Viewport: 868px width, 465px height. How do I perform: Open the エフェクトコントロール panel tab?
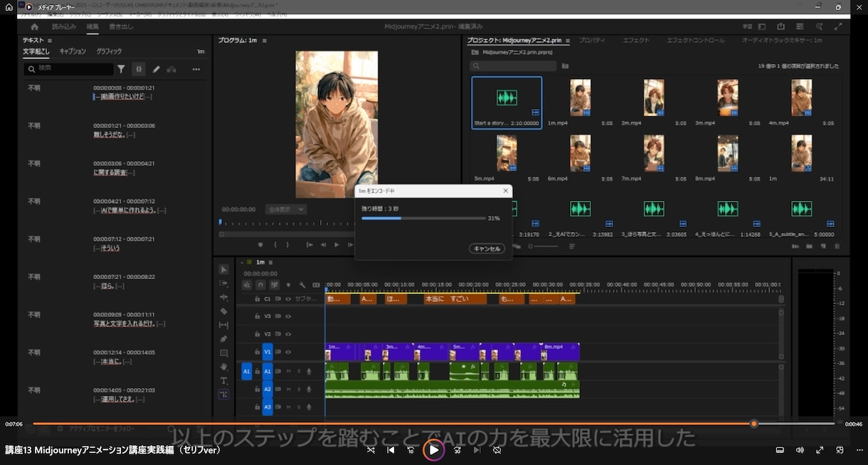696,41
